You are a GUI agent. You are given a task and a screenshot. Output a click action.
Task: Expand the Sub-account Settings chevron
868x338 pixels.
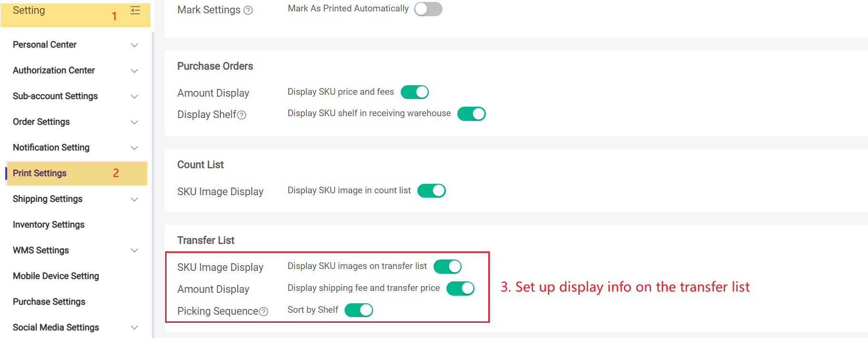[135, 97]
